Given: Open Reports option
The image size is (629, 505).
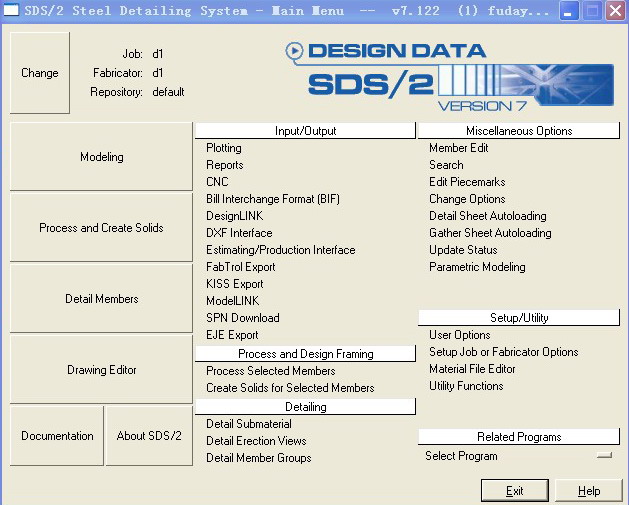Looking at the screenshot, I should click(x=225, y=165).
